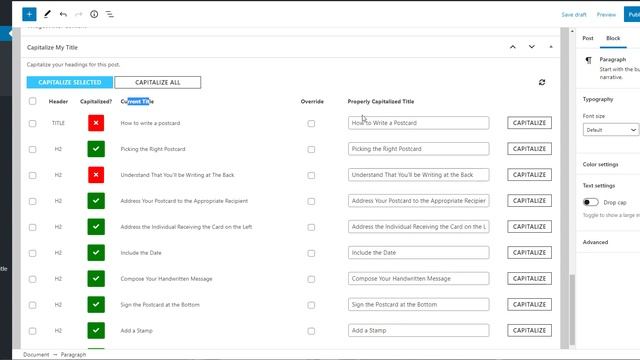
Task: Click green check for Address the Individual row
Action: click(x=96, y=227)
